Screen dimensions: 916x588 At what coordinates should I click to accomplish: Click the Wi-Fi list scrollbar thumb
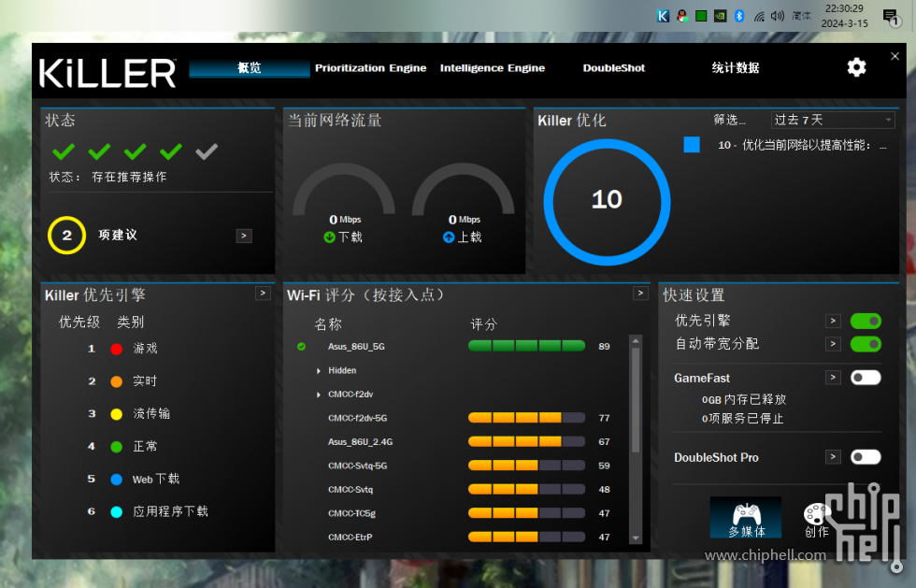pos(636,400)
